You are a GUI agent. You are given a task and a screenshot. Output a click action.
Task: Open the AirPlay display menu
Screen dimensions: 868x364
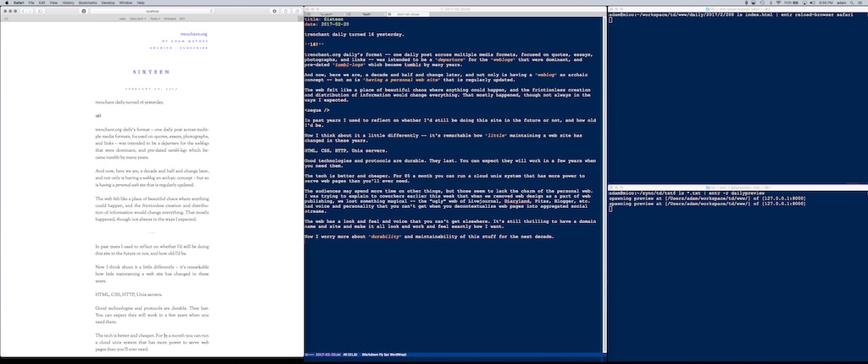[x=804, y=3]
